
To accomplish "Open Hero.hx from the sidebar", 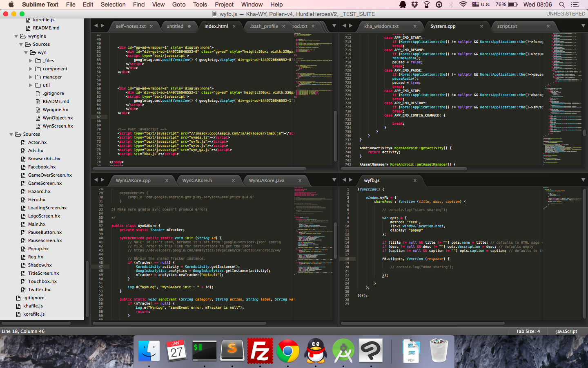I will point(37,200).
